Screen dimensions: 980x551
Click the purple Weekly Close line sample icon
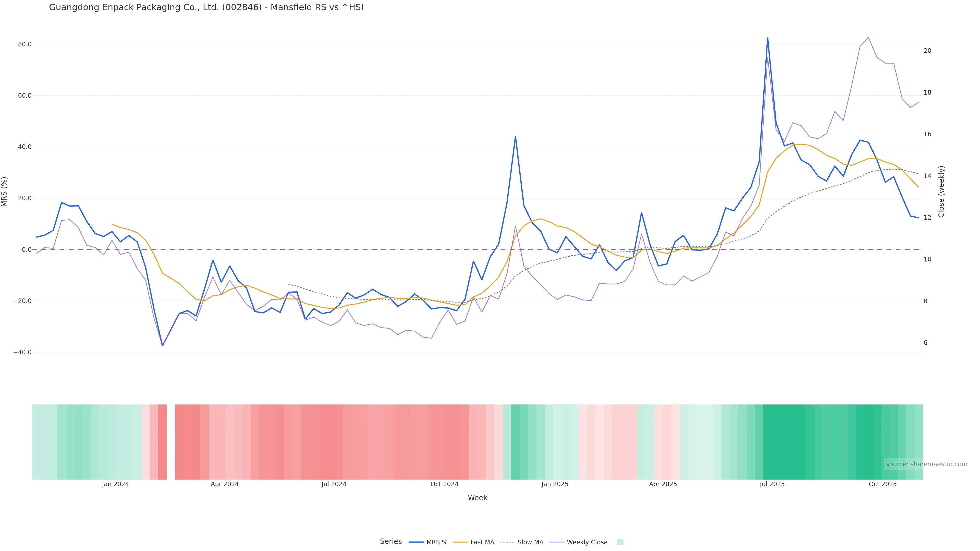(x=557, y=542)
